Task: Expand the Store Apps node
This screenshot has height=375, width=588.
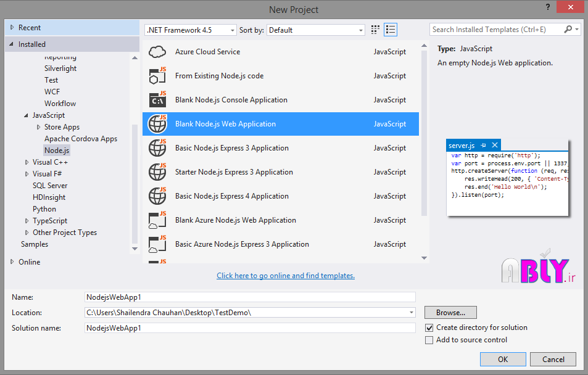Action: point(38,127)
